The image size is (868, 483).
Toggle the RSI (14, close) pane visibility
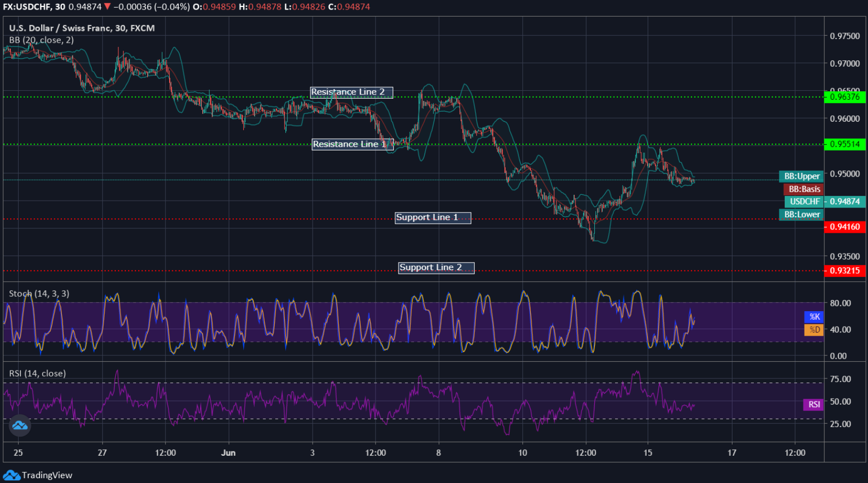pyautogui.click(x=37, y=374)
